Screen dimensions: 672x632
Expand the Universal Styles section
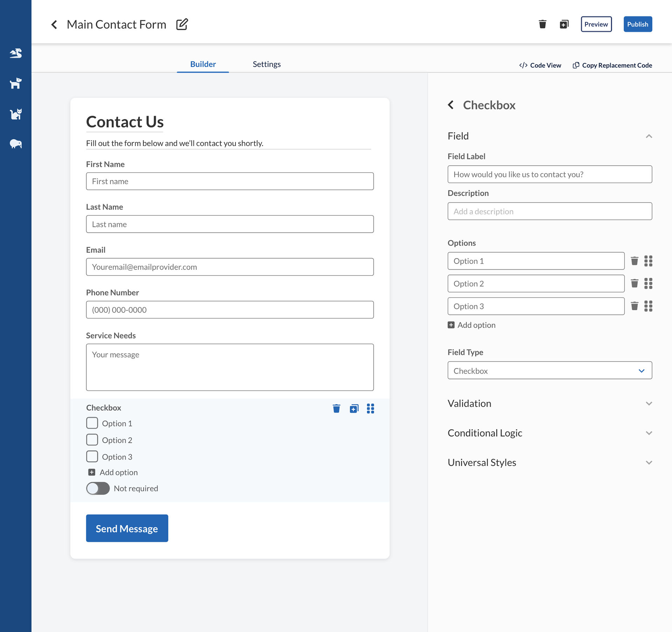coord(649,463)
